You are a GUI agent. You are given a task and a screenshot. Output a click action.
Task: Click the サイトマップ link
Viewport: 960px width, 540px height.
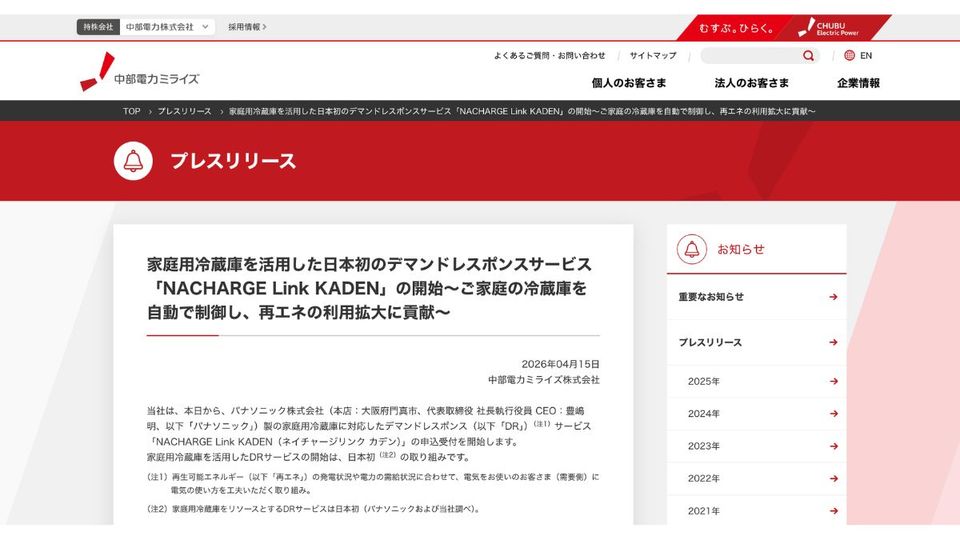653,56
